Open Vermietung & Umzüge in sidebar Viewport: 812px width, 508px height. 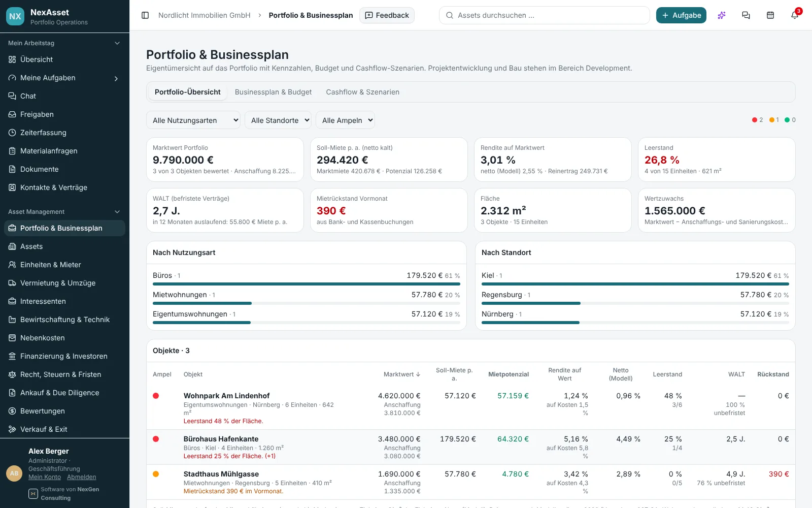pyautogui.click(x=64, y=283)
